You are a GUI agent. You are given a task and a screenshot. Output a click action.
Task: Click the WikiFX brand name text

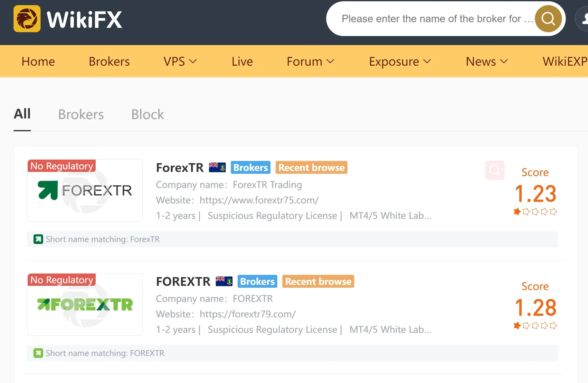pyautogui.click(x=84, y=19)
